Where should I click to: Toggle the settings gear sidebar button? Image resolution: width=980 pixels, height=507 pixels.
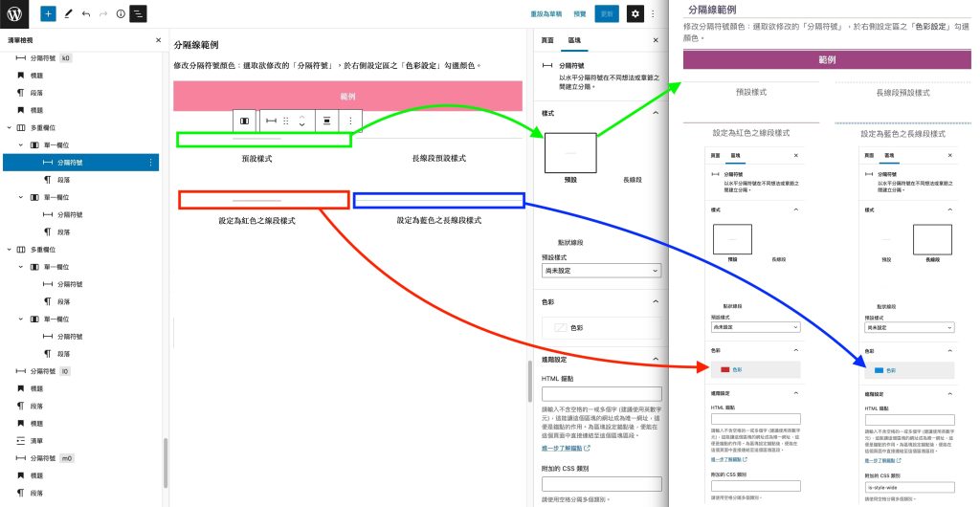(x=635, y=13)
